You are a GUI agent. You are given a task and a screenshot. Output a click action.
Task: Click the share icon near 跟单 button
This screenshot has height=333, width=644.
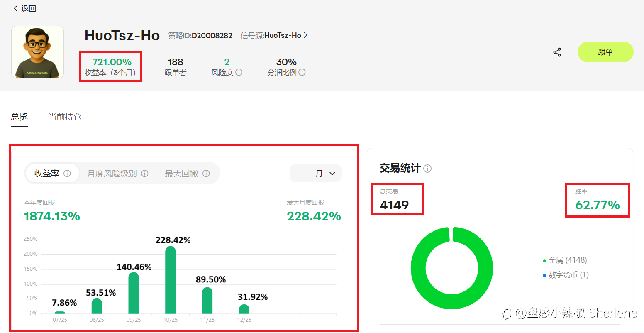[x=557, y=52]
